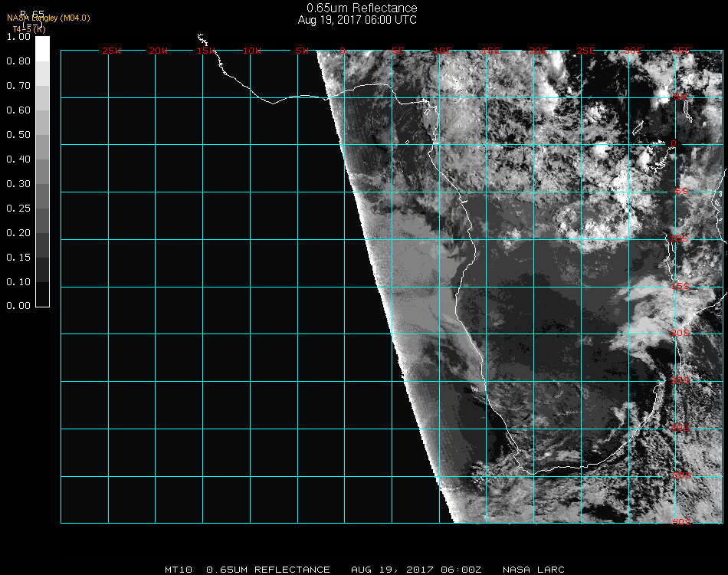The image size is (728, 575).
Task: Select the 10E longitude label
Action: point(443,51)
